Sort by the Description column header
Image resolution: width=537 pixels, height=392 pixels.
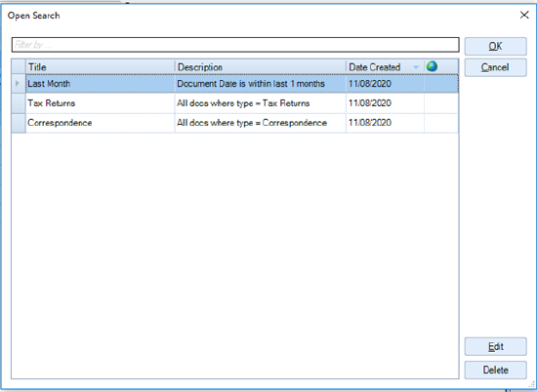click(261, 67)
